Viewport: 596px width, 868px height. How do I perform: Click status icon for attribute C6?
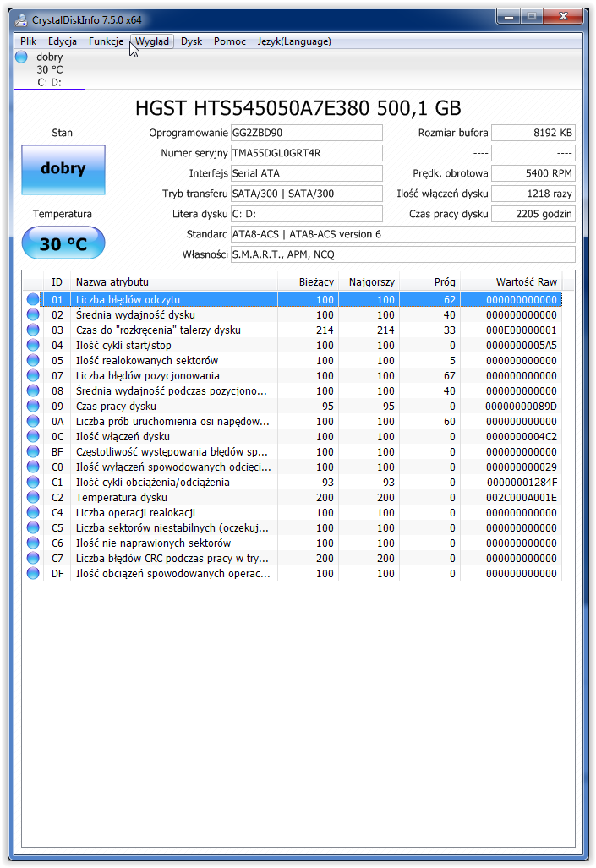tap(33, 543)
